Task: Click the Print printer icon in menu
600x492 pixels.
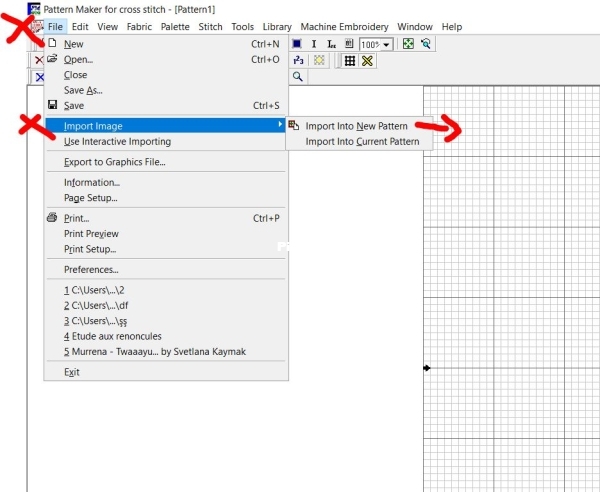Action: pos(52,217)
